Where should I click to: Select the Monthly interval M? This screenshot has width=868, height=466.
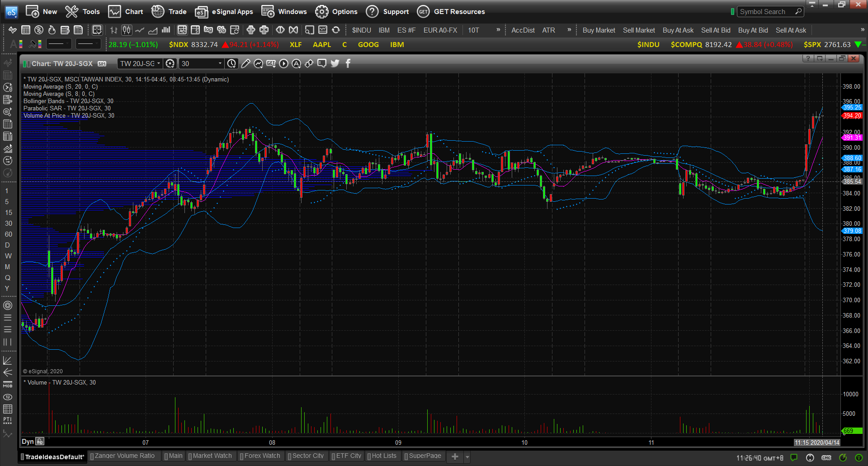[x=7, y=266]
